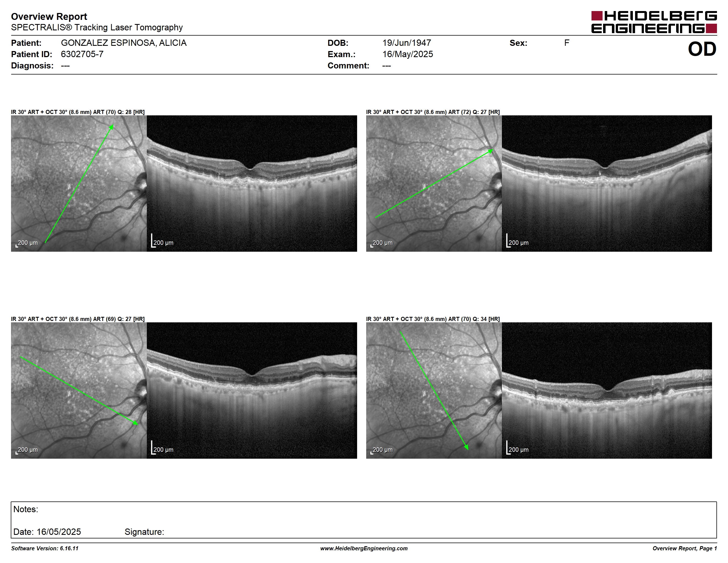Screen dimensions: 728x563
Task: Click the Date: 16/05/2025 entry
Action: (x=47, y=532)
